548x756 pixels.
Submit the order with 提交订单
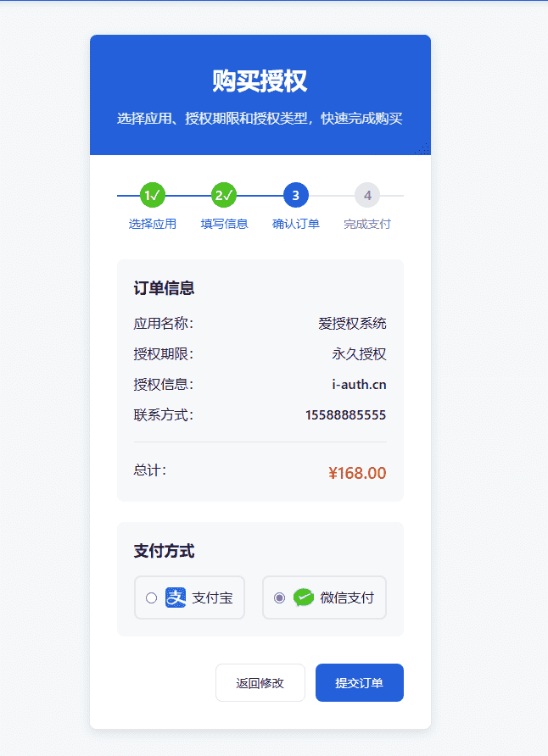(360, 683)
